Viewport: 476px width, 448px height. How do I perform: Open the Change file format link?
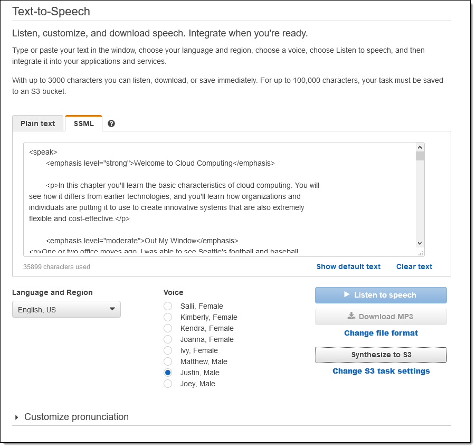point(381,333)
